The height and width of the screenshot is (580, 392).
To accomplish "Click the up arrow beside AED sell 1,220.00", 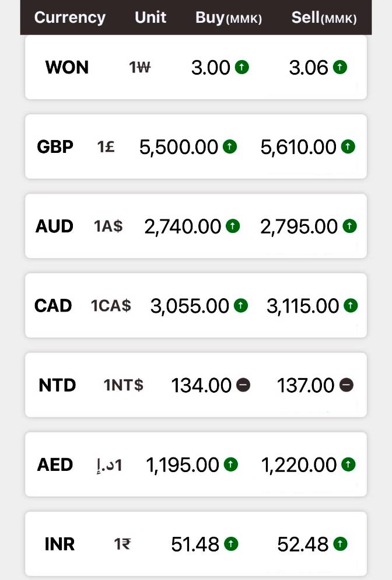I will coord(348,464).
